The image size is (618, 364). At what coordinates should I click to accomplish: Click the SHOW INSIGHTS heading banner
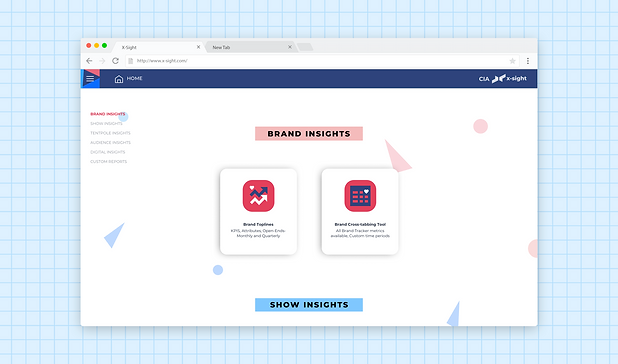pos(309,305)
